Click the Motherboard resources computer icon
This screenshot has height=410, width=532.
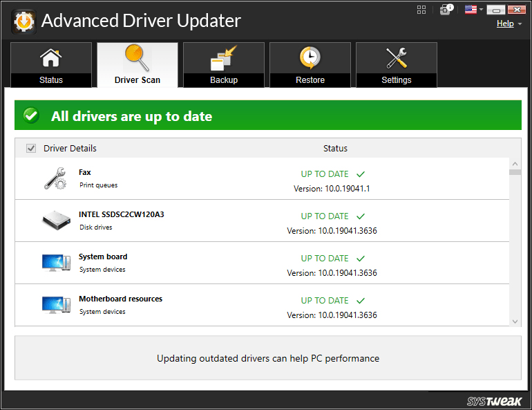tap(55, 305)
